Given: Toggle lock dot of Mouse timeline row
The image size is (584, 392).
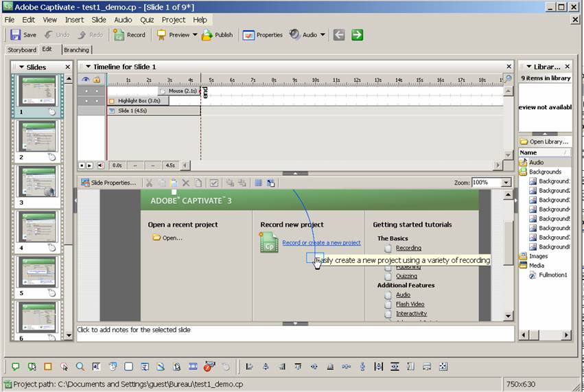Looking at the screenshot, I should click(x=97, y=91).
